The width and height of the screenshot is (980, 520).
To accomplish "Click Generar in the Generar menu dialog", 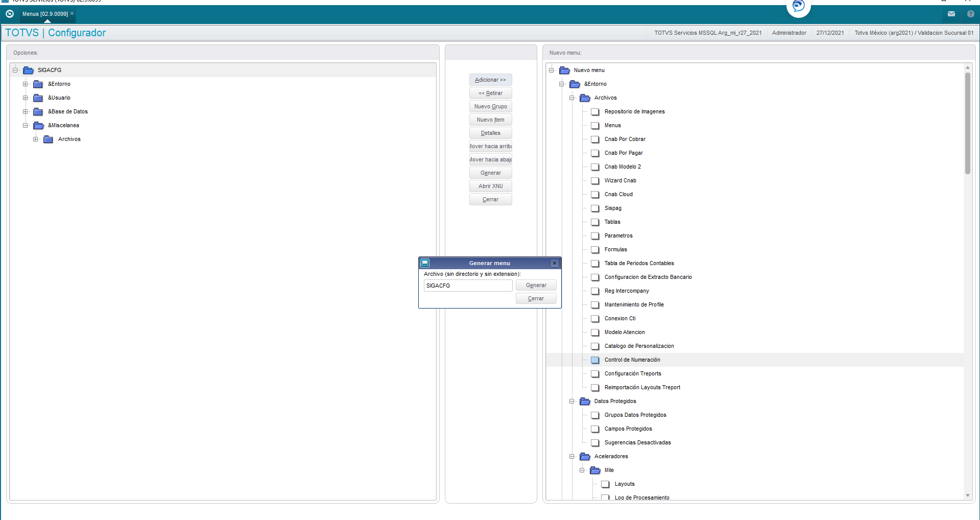I will (536, 285).
